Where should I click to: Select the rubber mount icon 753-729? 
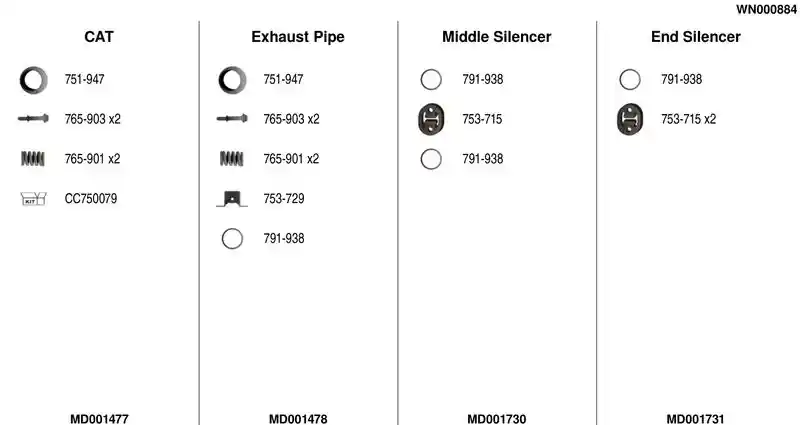click(232, 198)
